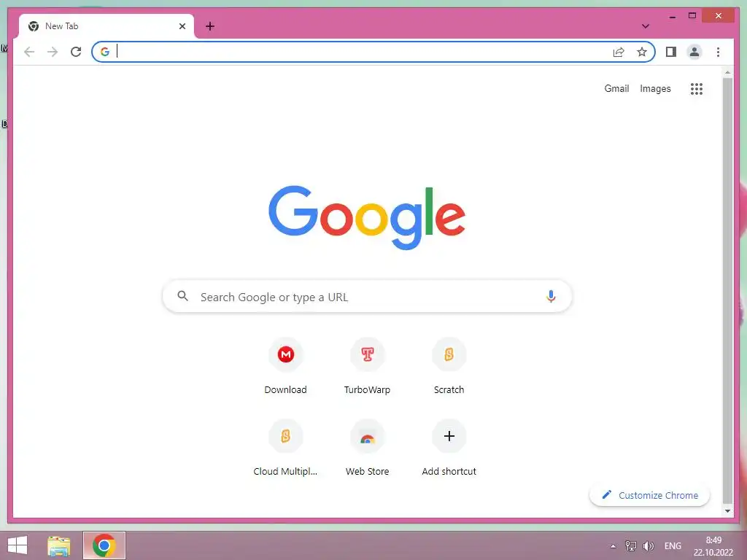This screenshot has height=560, width=747.
Task: Click the Google logo
Action: [367, 217]
